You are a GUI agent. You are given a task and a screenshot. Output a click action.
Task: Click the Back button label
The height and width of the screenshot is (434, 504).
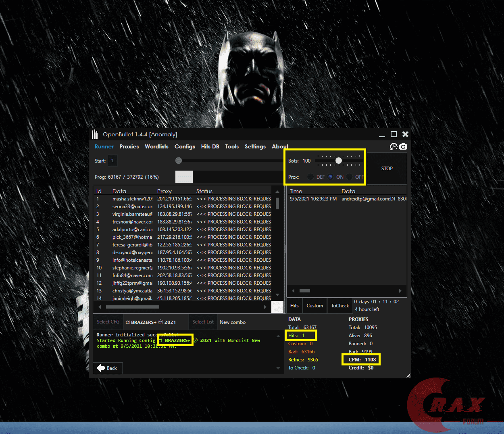pyautogui.click(x=112, y=368)
